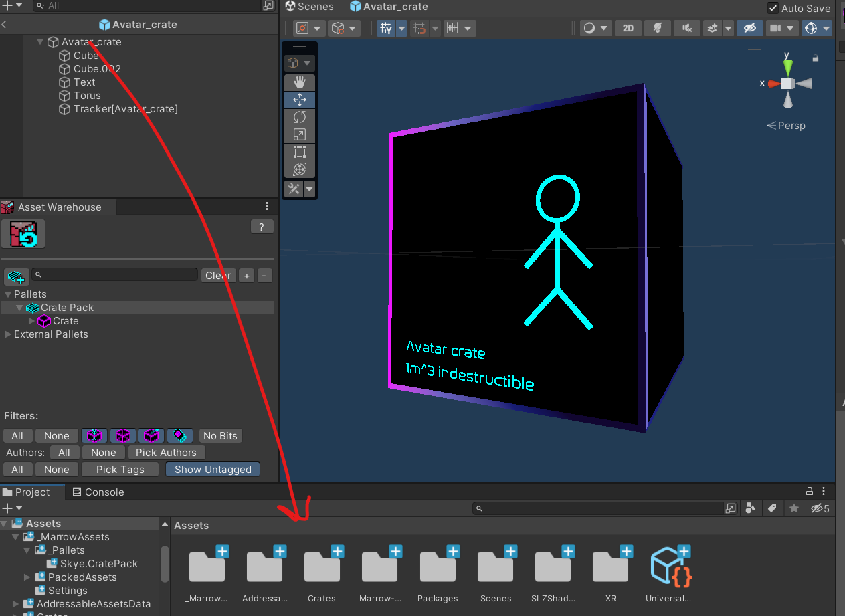Image resolution: width=845 pixels, height=616 pixels.
Task: Click the Asset Warehouse refresh logo button
Action: [x=23, y=234]
